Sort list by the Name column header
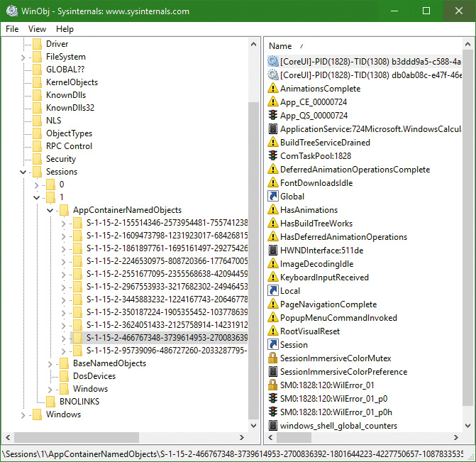476x462 pixels. (x=280, y=46)
